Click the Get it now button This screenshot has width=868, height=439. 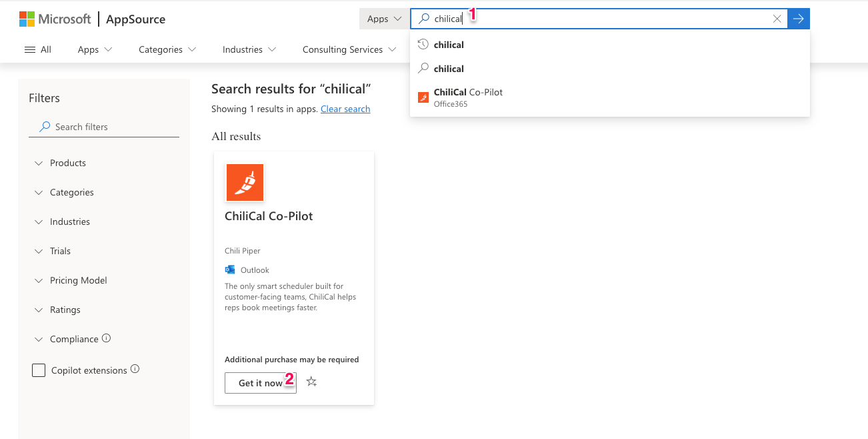coord(261,383)
